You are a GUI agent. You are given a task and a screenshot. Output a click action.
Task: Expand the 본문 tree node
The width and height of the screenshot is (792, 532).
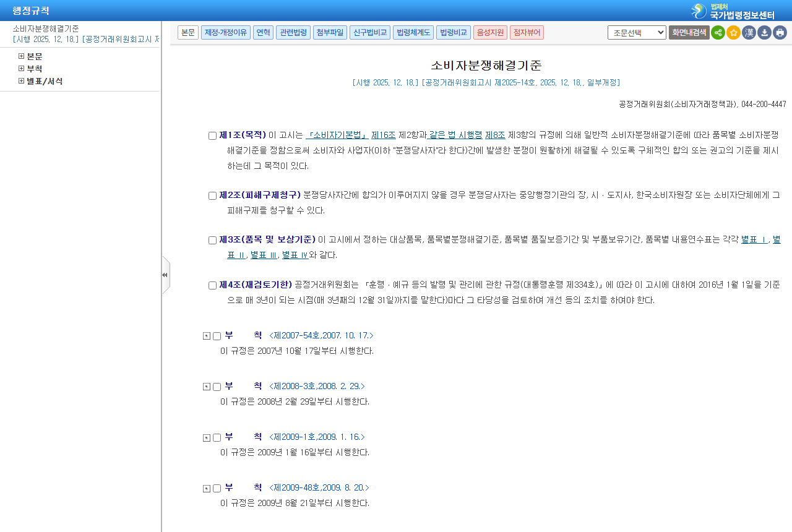tap(22, 56)
